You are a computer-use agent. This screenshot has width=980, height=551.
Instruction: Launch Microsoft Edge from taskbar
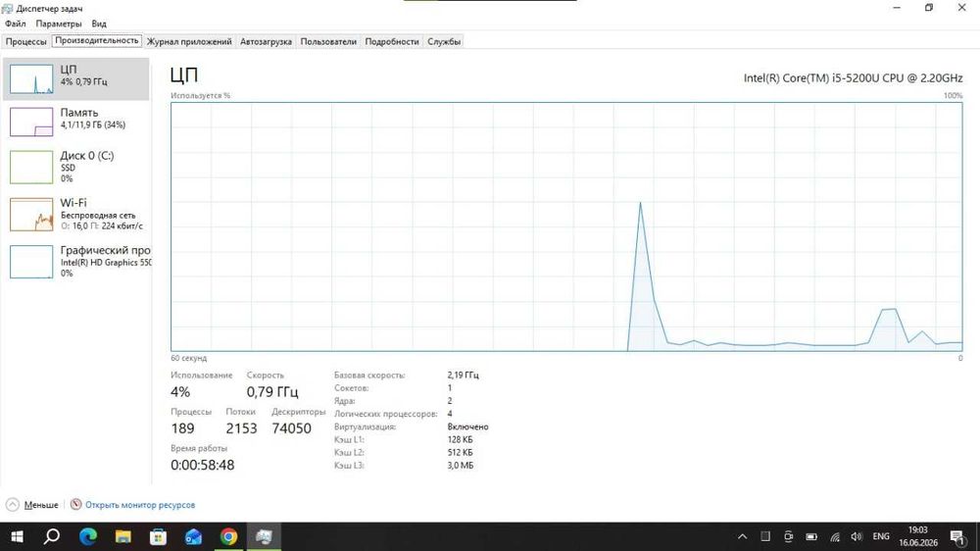point(88,536)
